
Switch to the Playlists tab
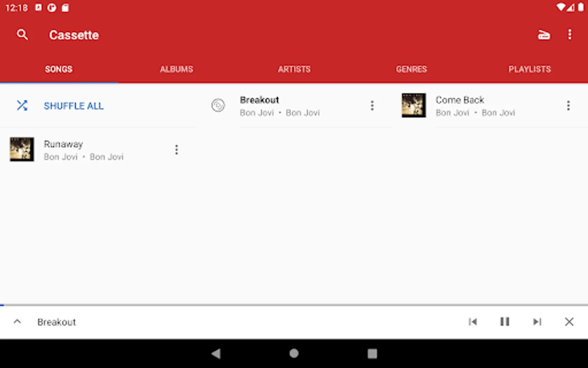(x=530, y=69)
